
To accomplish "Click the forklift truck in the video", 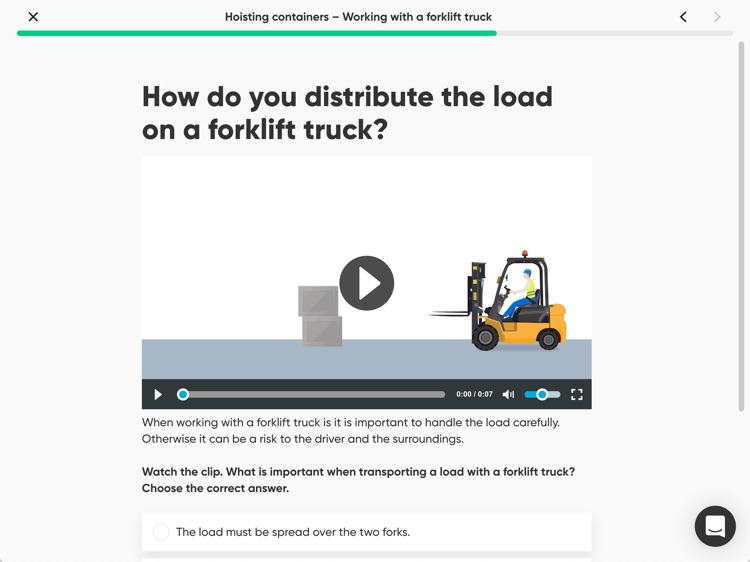I will click(x=498, y=300).
